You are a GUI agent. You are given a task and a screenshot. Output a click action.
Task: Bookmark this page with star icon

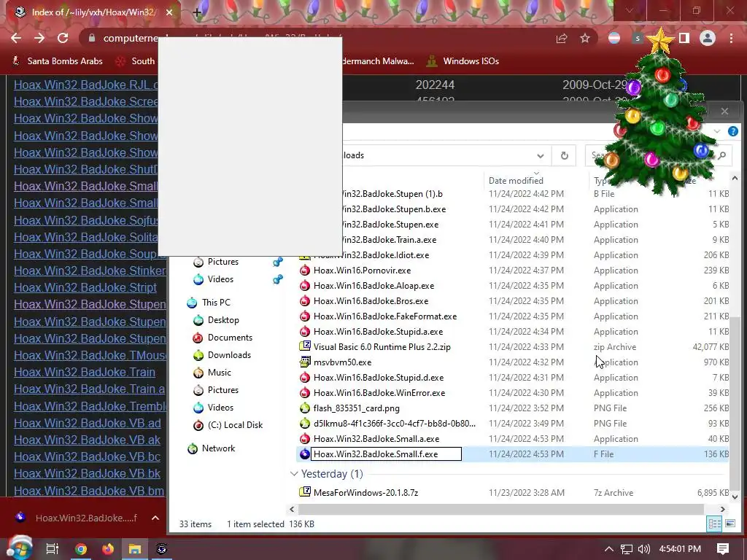click(585, 38)
